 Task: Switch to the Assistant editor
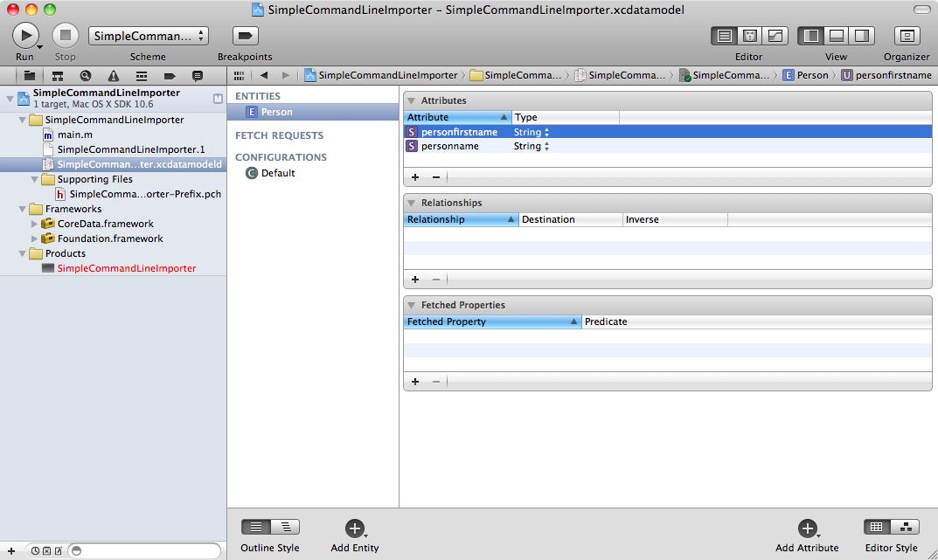tap(749, 36)
